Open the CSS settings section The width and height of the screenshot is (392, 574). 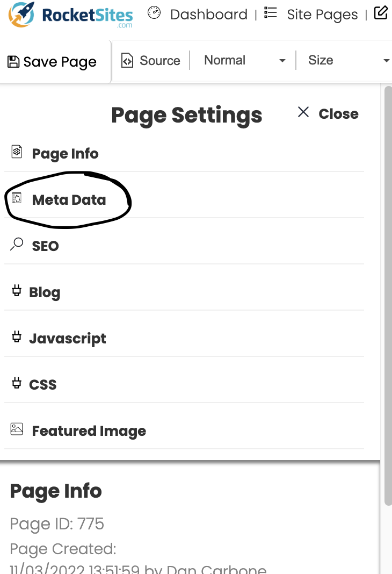pos(43,385)
